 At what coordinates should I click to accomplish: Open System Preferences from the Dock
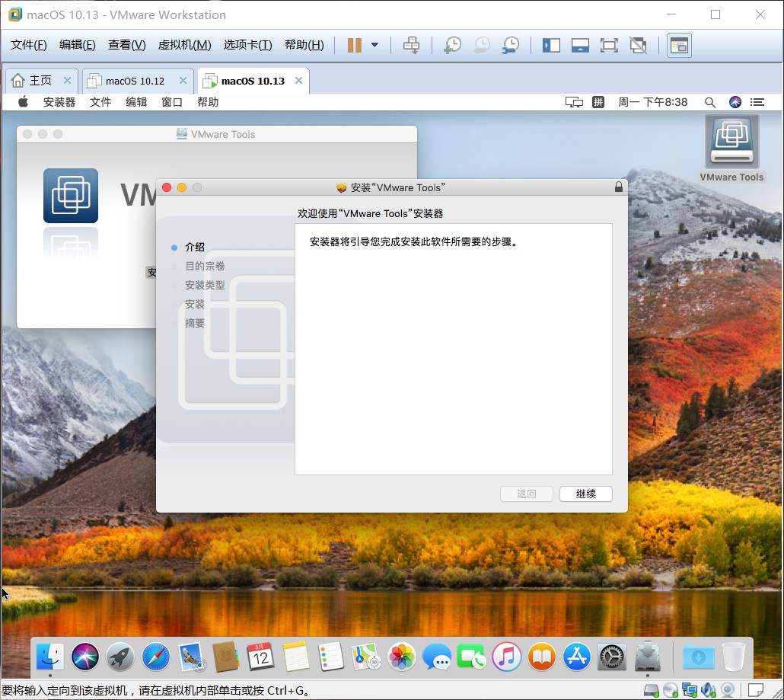pyautogui.click(x=612, y=656)
